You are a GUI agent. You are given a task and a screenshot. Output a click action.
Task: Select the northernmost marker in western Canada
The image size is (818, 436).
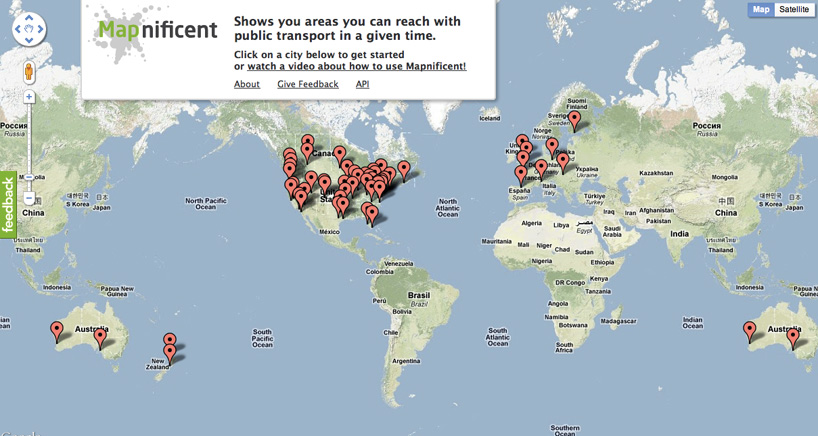click(308, 140)
